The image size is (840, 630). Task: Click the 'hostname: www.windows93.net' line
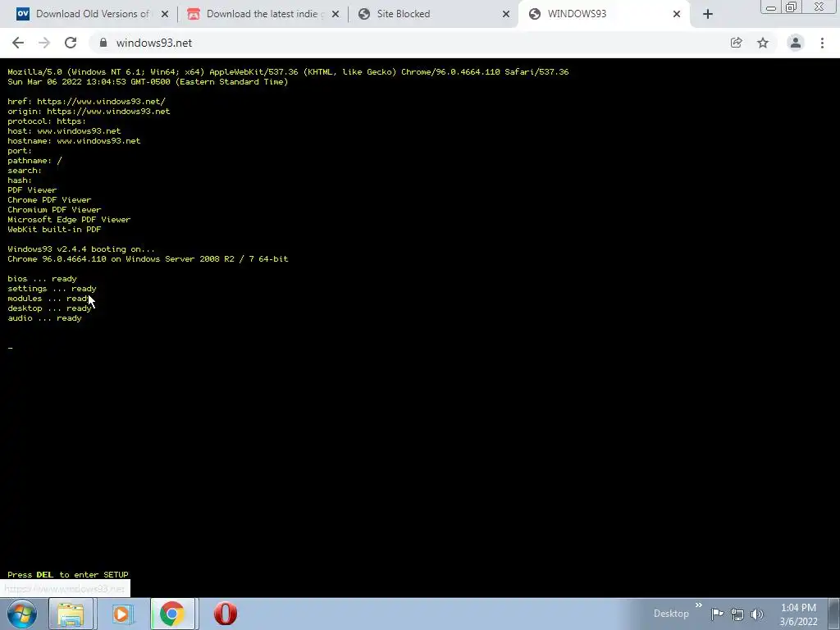(x=74, y=141)
